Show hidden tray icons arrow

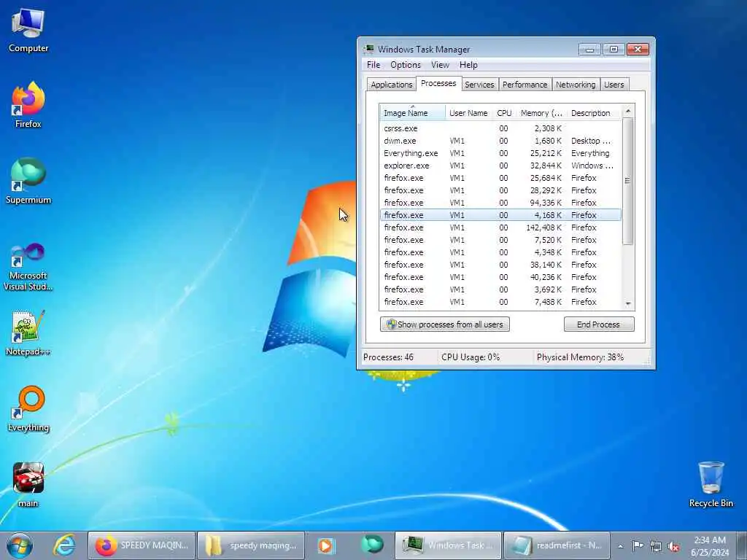coord(620,546)
